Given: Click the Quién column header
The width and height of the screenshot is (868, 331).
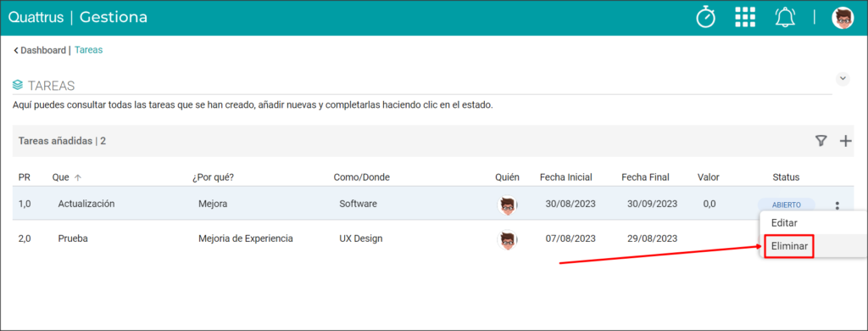Looking at the screenshot, I should point(508,177).
